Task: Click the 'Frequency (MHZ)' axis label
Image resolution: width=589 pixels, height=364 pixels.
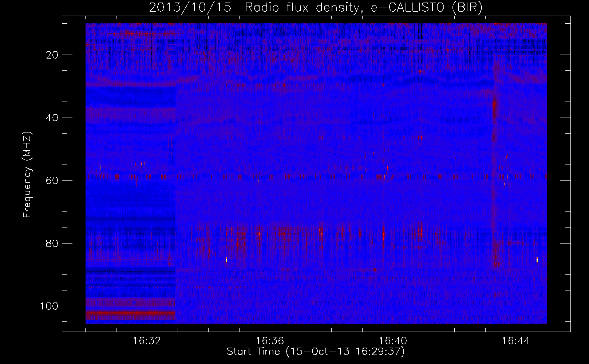Action: pyautogui.click(x=27, y=175)
